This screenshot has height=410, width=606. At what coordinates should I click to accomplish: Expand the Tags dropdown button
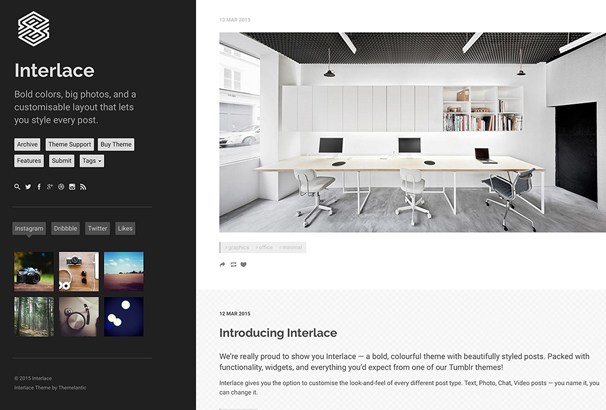[92, 161]
